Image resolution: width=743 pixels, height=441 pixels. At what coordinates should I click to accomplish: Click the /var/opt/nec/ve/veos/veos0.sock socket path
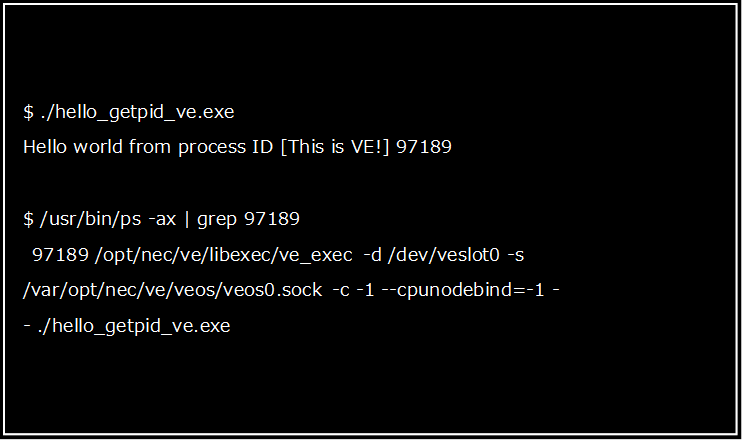pyautogui.click(x=172, y=291)
